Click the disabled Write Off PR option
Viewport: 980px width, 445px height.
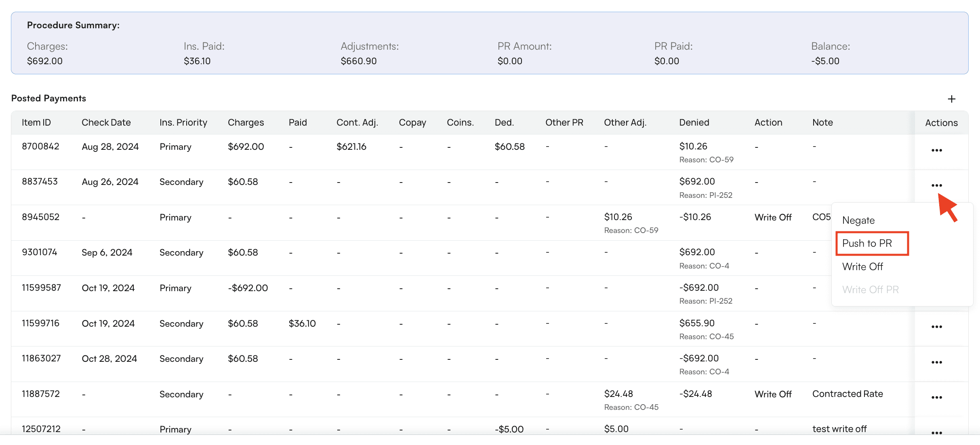pos(870,290)
